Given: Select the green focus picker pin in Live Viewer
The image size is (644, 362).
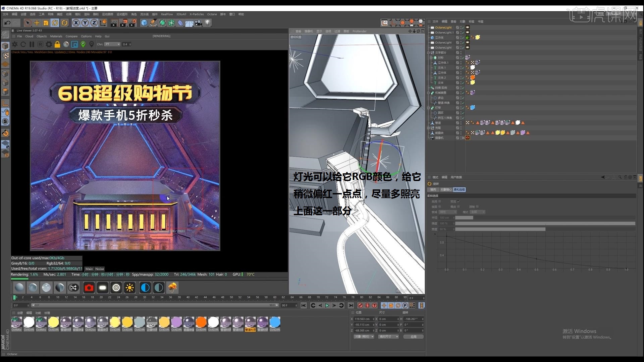Looking at the screenshot, I should 83,44.
